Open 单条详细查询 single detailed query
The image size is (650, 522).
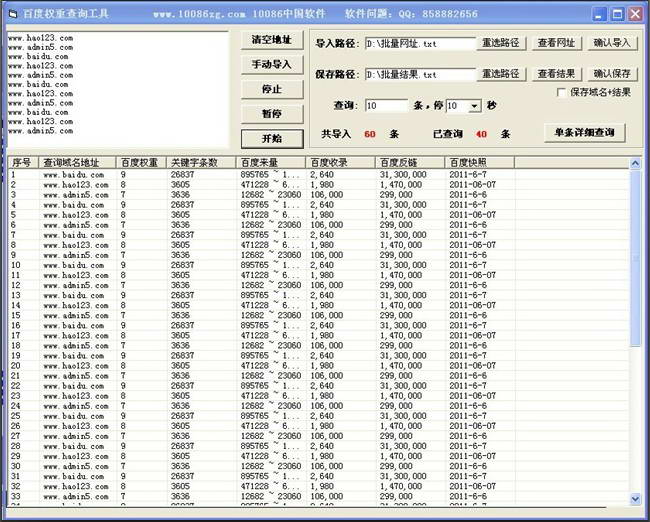click(585, 133)
